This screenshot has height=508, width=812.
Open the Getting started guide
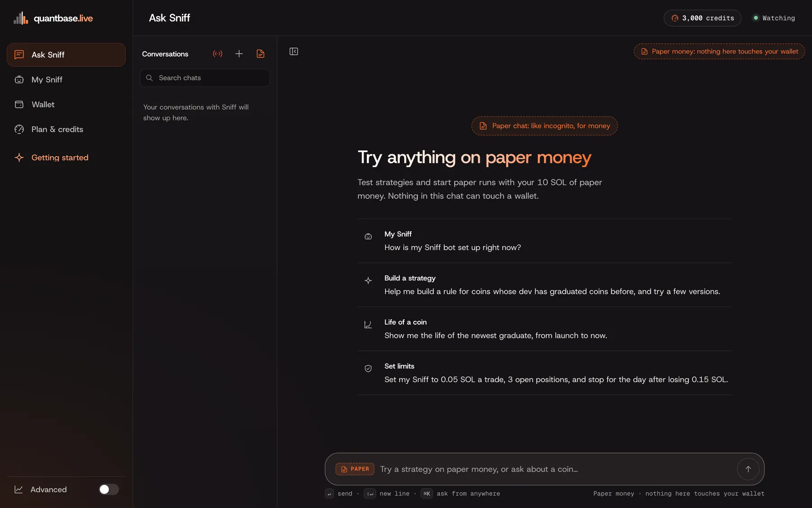(66, 158)
